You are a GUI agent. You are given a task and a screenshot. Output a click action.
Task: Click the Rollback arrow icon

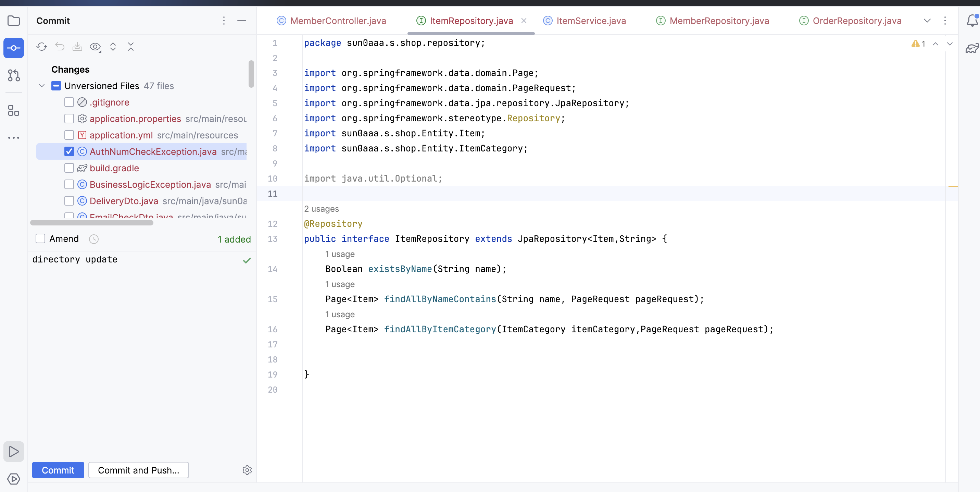(x=60, y=47)
